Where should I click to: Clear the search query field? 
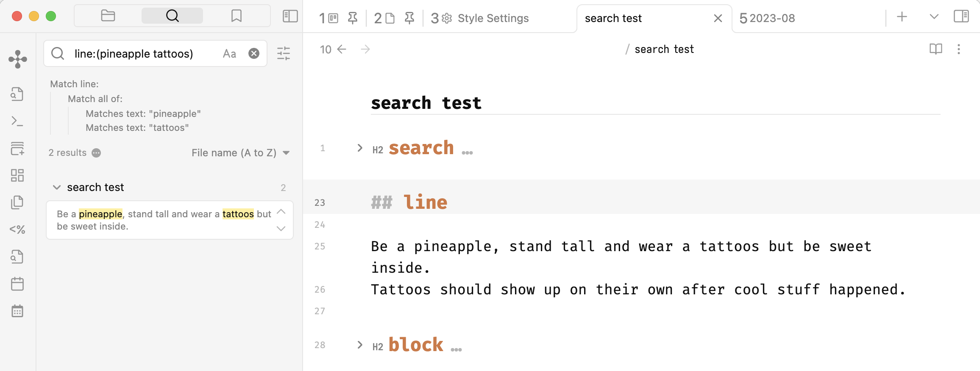click(254, 53)
